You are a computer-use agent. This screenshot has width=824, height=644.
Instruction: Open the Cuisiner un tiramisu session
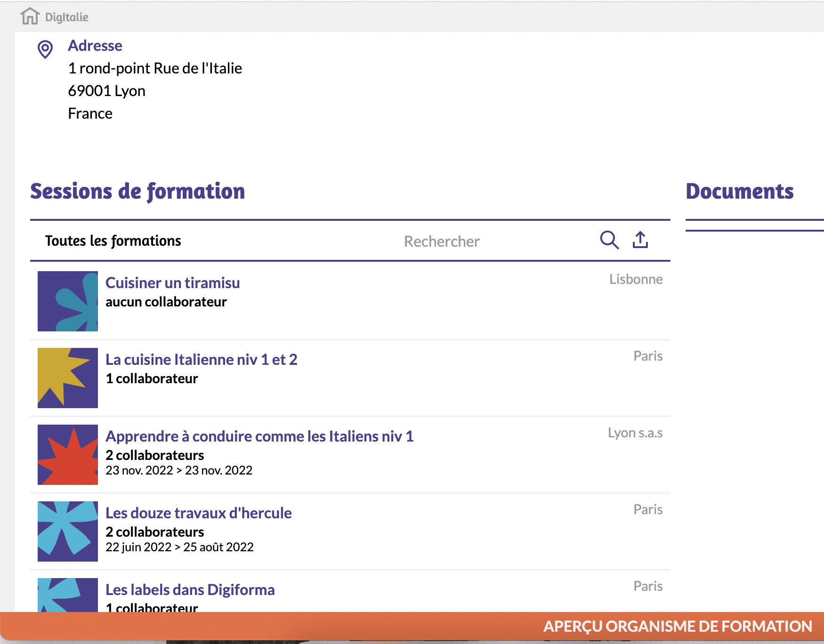coord(172,283)
